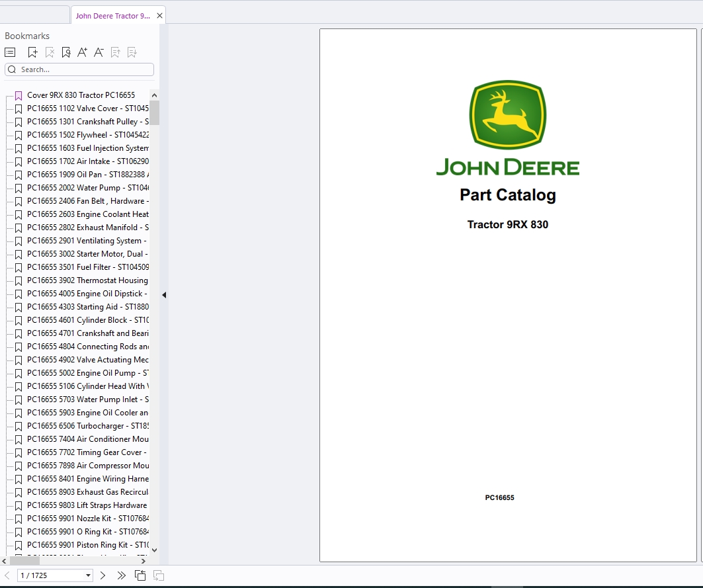Click the go to next view icon

click(159, 575)
